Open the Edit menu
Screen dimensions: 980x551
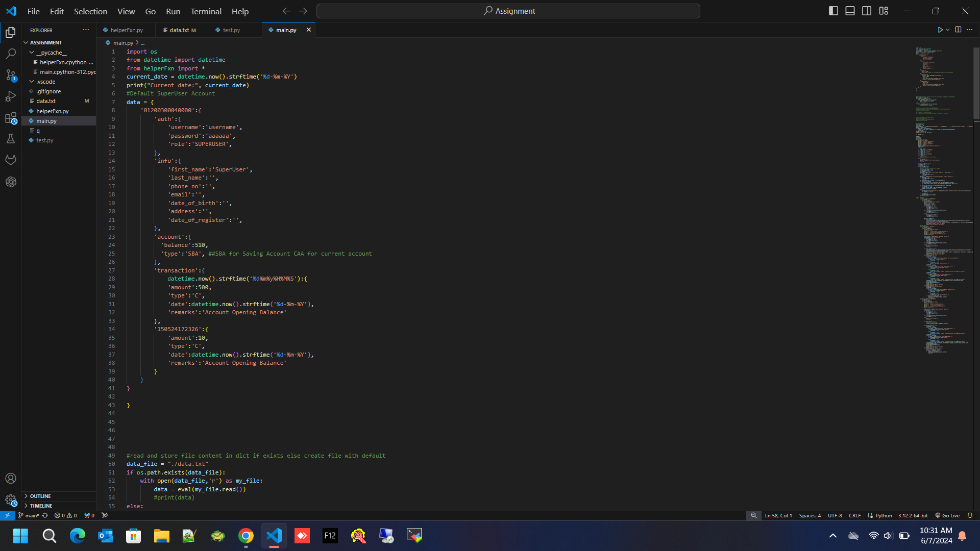tap(57, 11)
